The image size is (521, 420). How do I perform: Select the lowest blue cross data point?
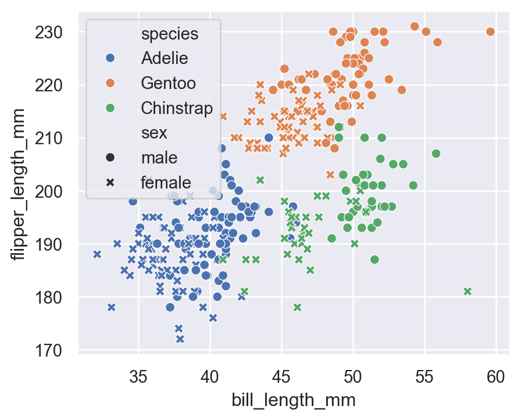[180, 339]
